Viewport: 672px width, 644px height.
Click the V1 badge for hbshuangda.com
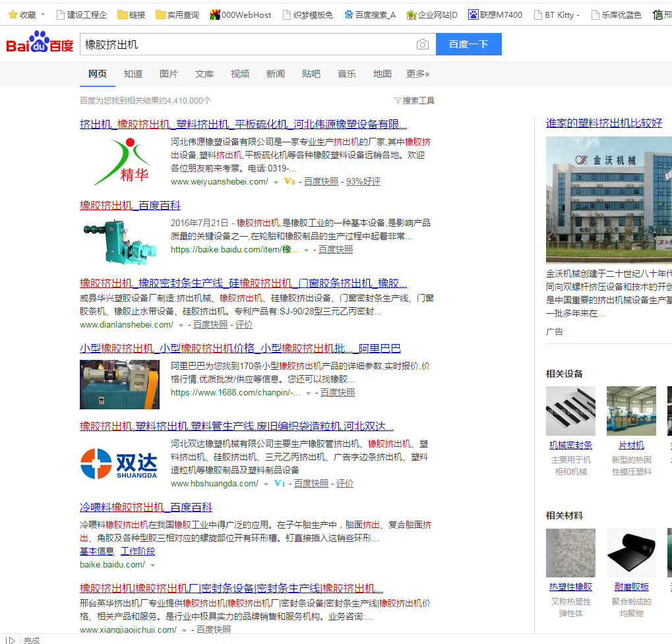click(x=280, y=483)
